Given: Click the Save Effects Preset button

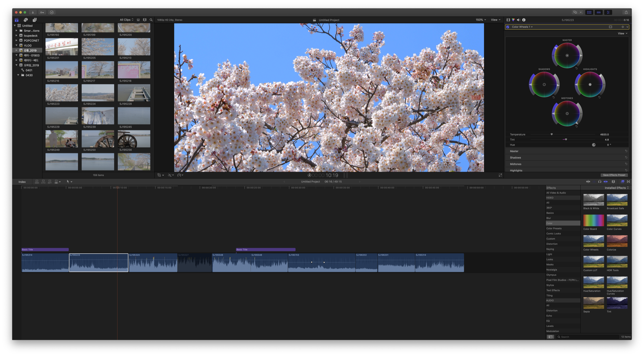Looking at the screenshot, I should coord(614,175).
